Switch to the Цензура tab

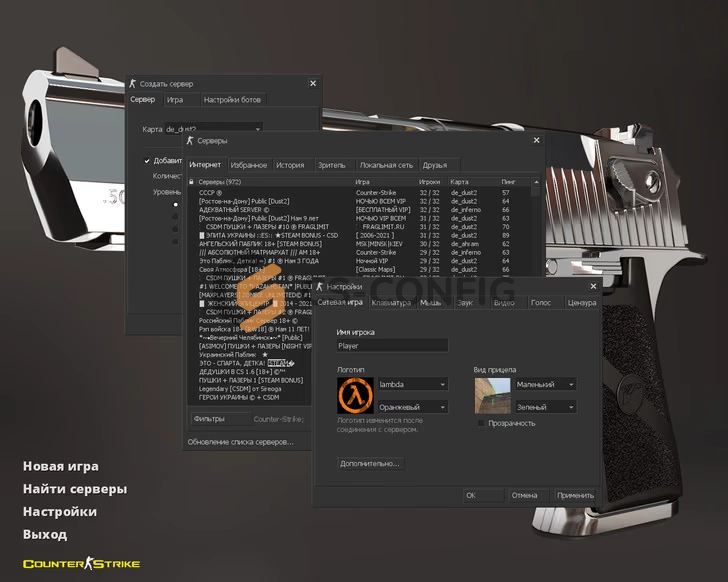point(582,303)
